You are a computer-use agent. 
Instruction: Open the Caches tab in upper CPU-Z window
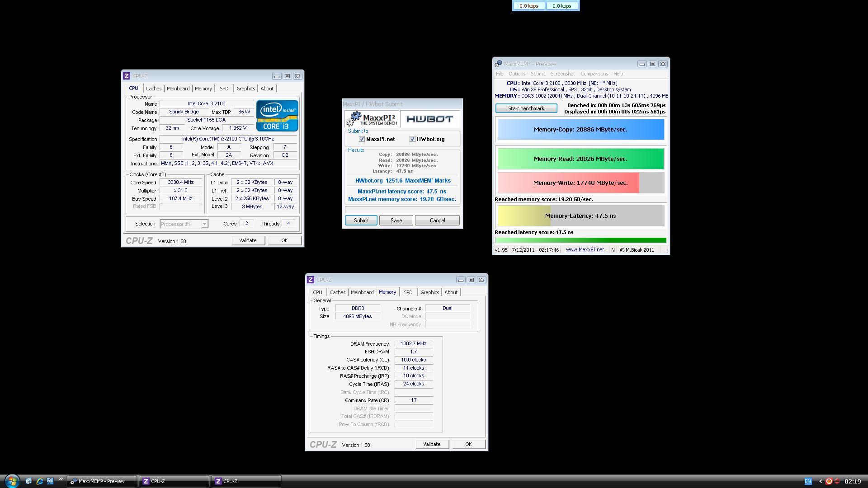pos(154,89)
